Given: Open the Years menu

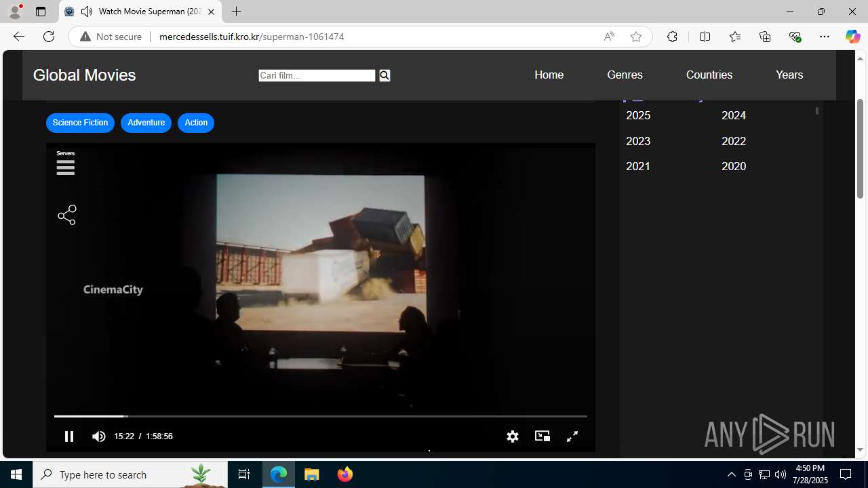Looking at the screenshot, I should (789, 75).
